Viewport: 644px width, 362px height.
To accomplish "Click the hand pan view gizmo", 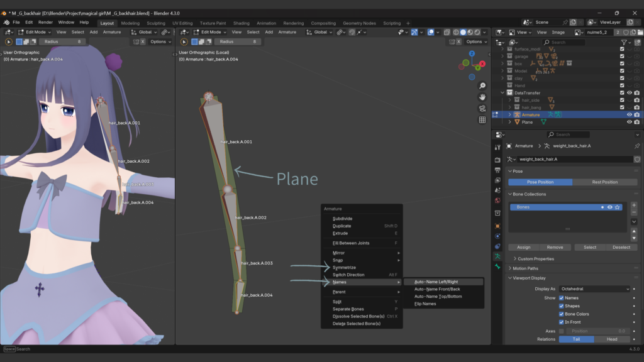I will pos(482,97).
